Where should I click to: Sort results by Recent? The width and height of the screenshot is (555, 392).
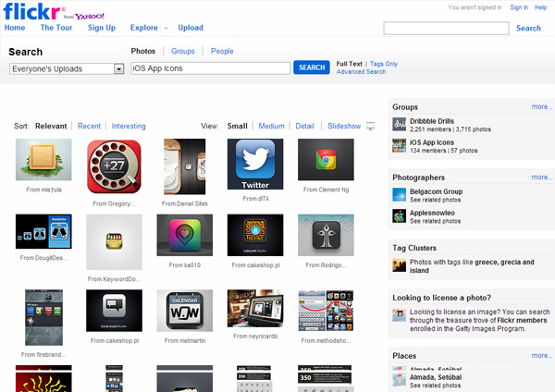89,126
